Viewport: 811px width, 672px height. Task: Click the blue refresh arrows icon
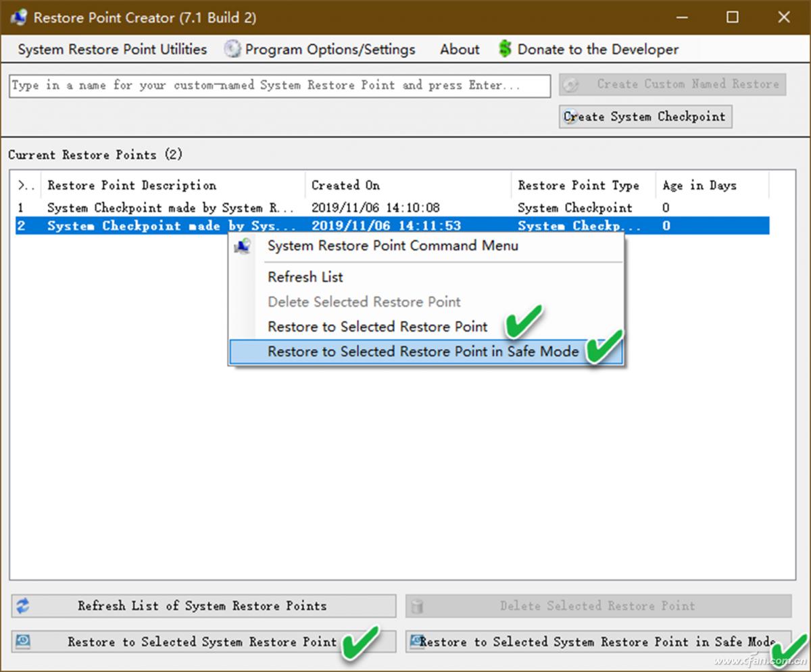[23, 606]
